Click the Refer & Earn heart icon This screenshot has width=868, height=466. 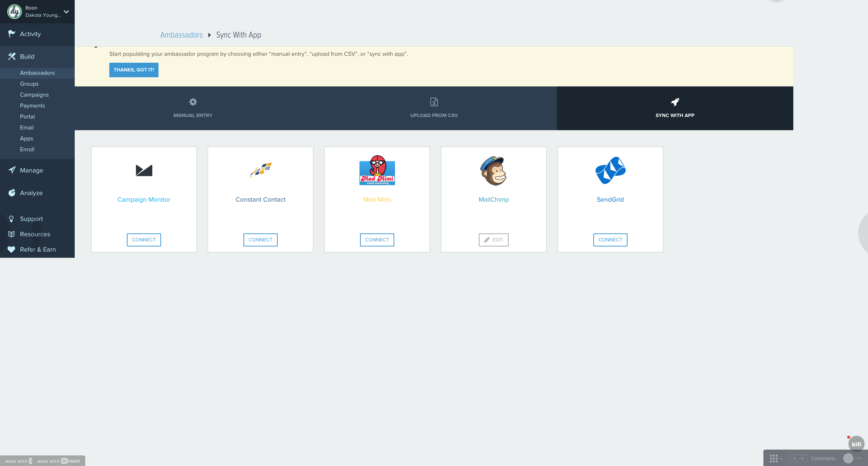tap(11, 249)
